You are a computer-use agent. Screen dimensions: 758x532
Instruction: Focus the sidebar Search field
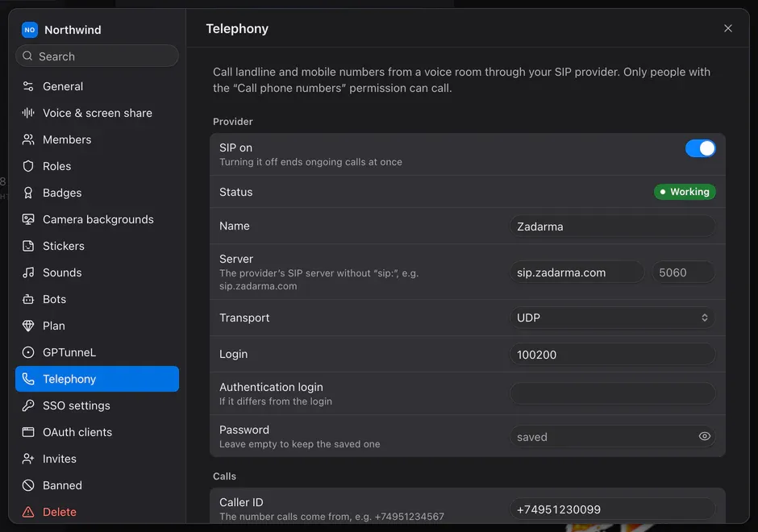pos(97,56)
